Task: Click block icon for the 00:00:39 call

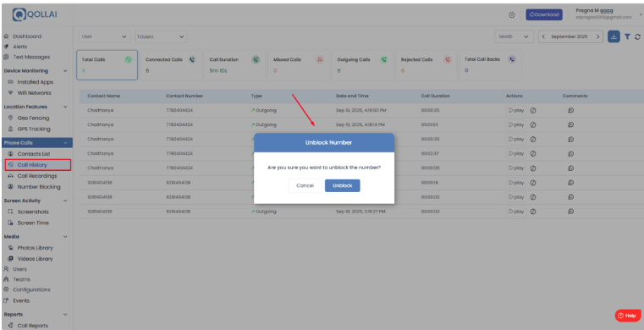Action: [533, 139]
